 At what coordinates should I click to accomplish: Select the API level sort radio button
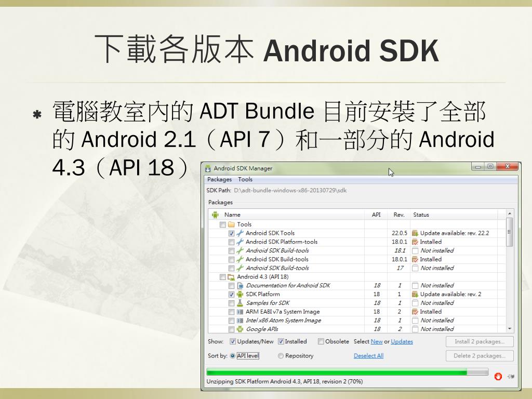232,356
